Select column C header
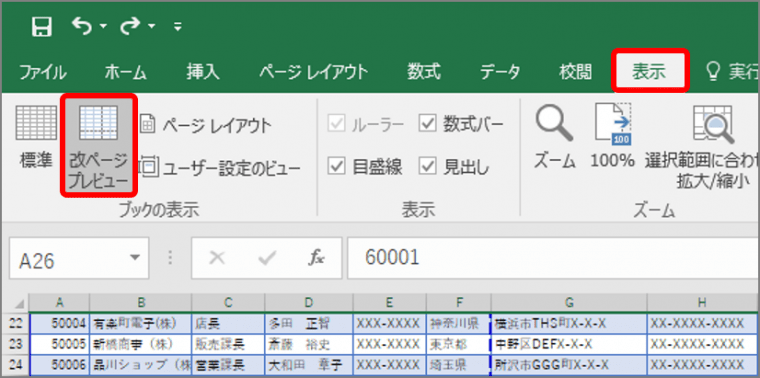 pyautogui.click(x=228, y=303)
